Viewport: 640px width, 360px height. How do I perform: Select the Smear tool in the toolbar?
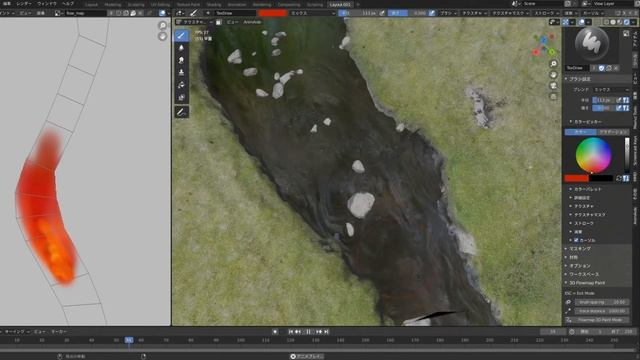point(181,60)
